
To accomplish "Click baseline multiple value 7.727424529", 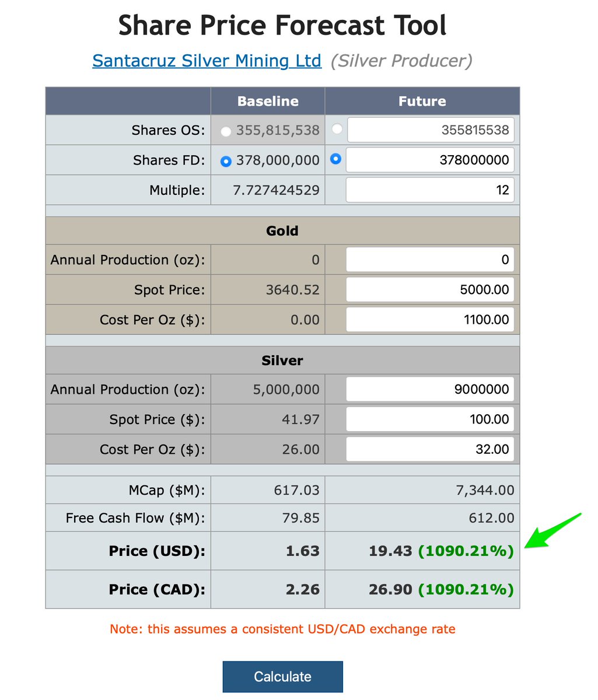I will [x=276, y=190].
